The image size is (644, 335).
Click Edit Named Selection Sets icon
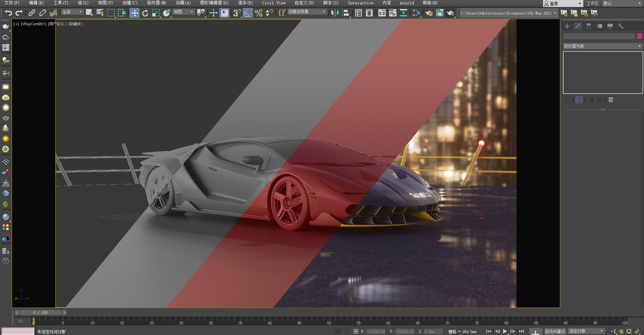pyautogui.click(x=282, y=13)
